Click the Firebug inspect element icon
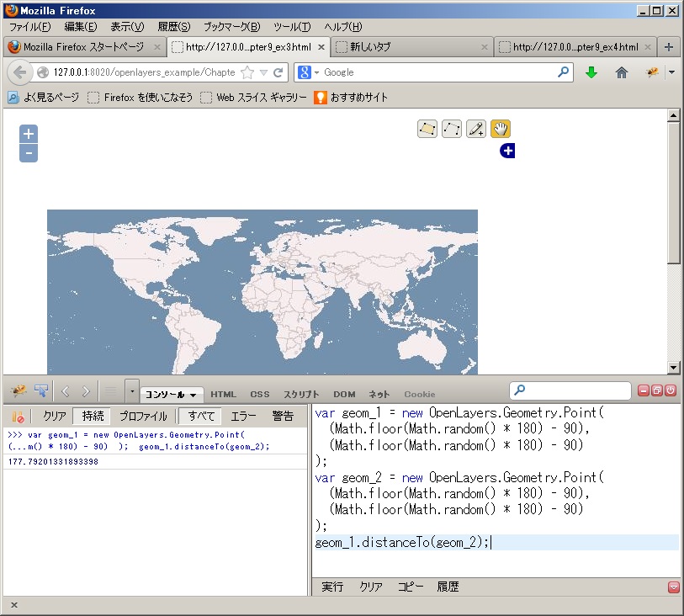The height and width of the screenshot is (616, 684). 40,390
